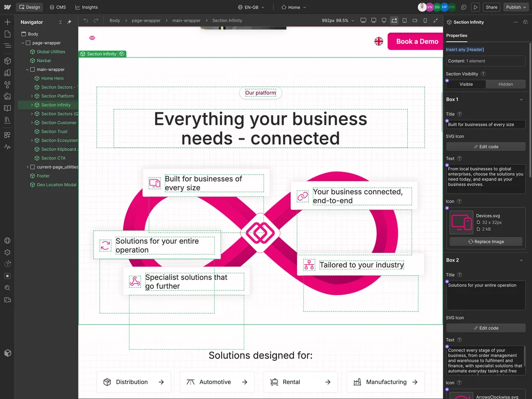Click main-wrapper in the breadcrumb
The width and height of the screenshot is (532, 399).
[x=186, y=20]
